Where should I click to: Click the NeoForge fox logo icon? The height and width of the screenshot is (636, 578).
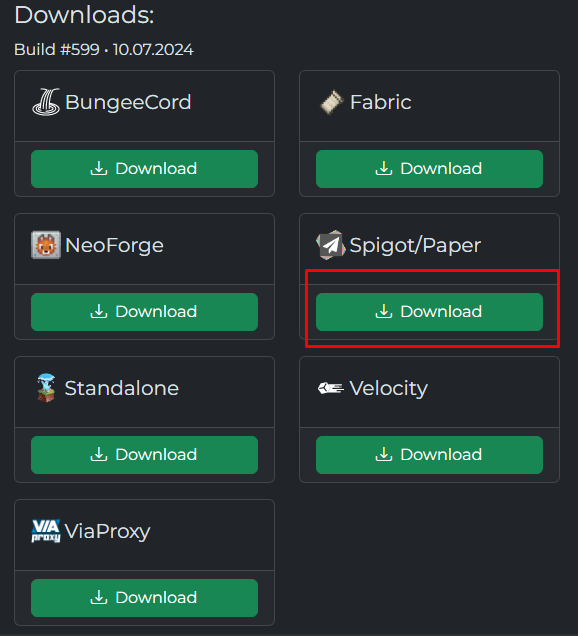[46, 245]
